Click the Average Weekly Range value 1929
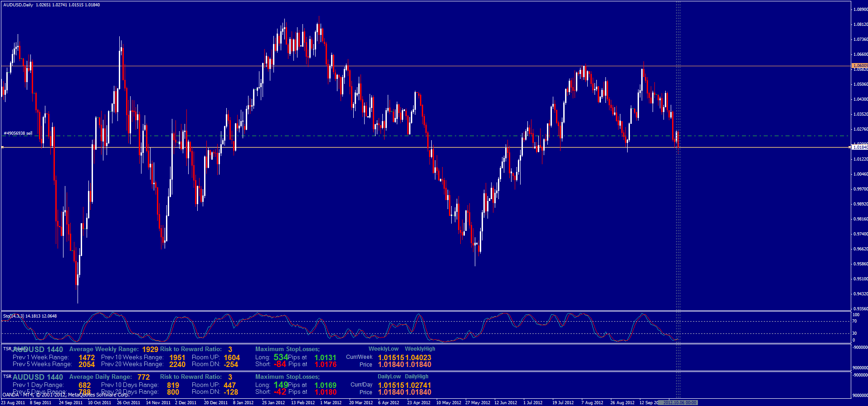The width and height of the screenshot is (868, 406). click(x=150, y=349)
